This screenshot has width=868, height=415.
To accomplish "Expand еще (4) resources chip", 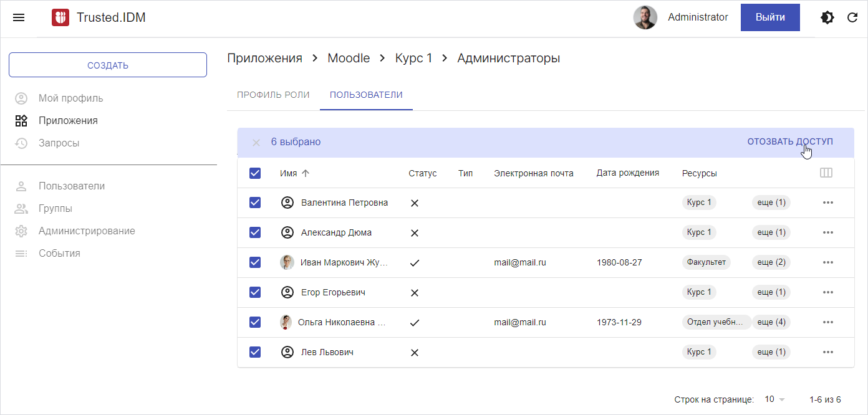I will 771,322.
